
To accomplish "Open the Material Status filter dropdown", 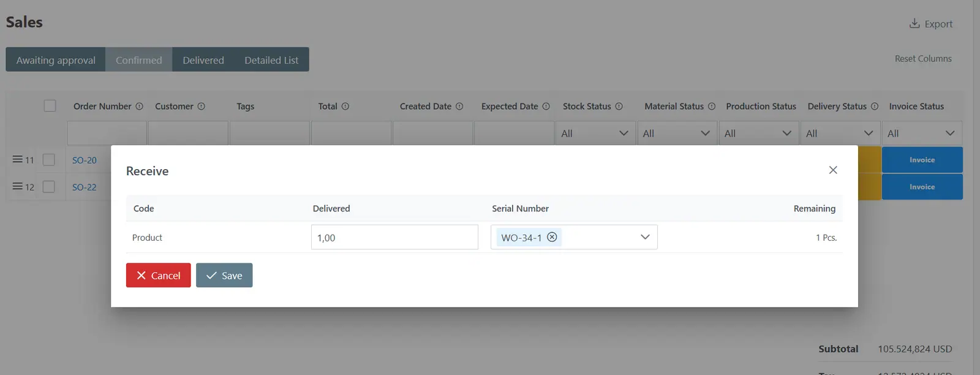I will click(x=676, y=133).
